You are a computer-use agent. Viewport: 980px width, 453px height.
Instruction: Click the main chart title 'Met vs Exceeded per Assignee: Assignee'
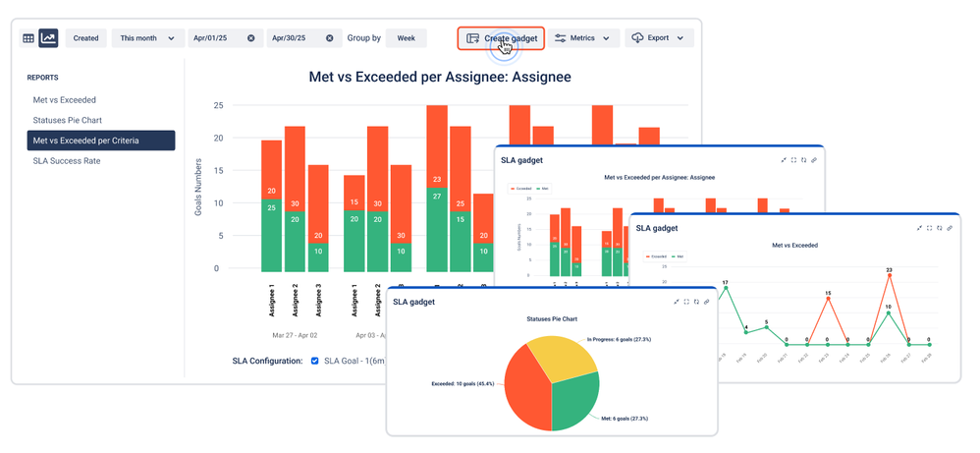click(x=440, y=77)
